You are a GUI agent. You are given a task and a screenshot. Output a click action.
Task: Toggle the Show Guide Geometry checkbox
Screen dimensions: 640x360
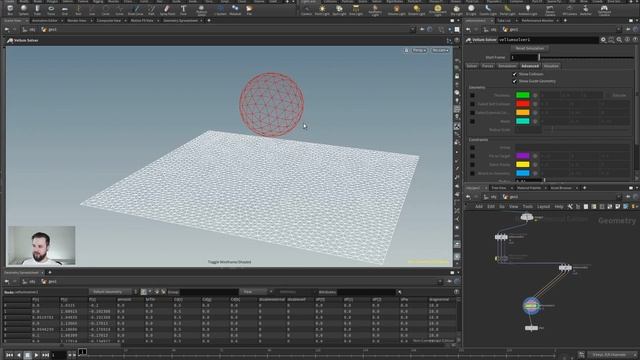515,81
